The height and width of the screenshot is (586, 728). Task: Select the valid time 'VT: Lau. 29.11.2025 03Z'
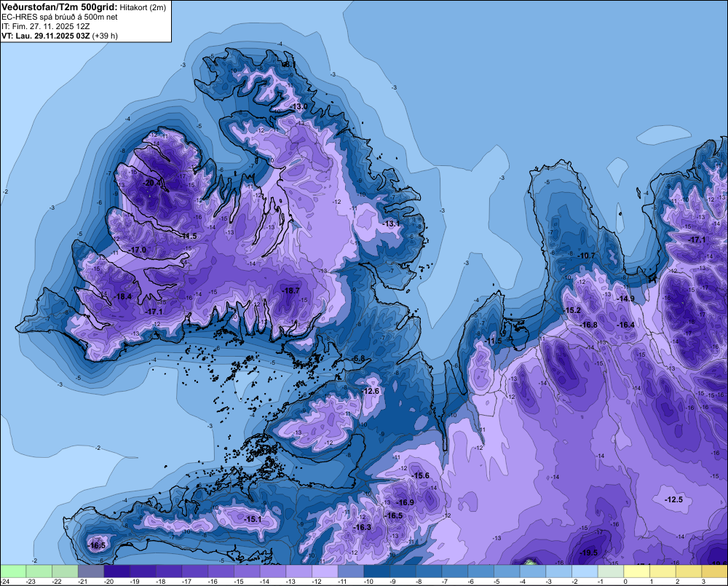[46, 36]
